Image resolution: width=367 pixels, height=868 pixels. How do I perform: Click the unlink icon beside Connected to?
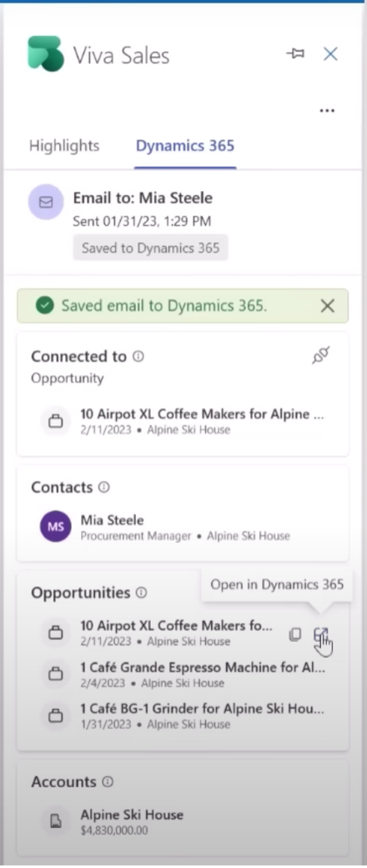coord(321,355)
